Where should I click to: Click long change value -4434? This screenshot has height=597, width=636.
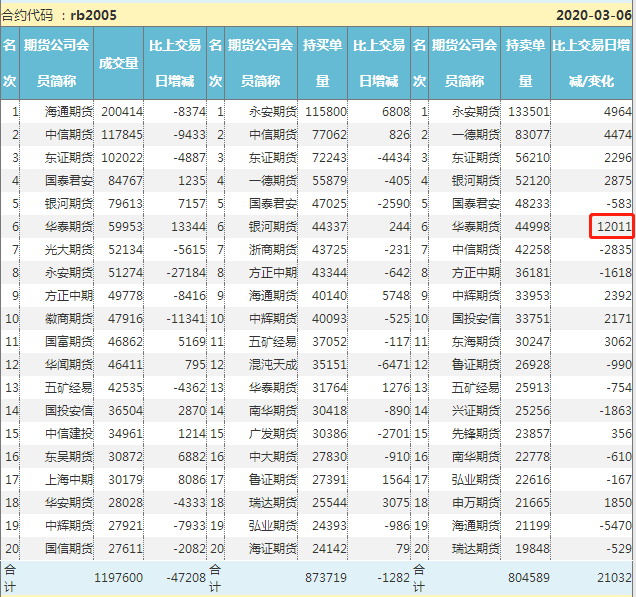pyautogui.click(x=393, y=158)
